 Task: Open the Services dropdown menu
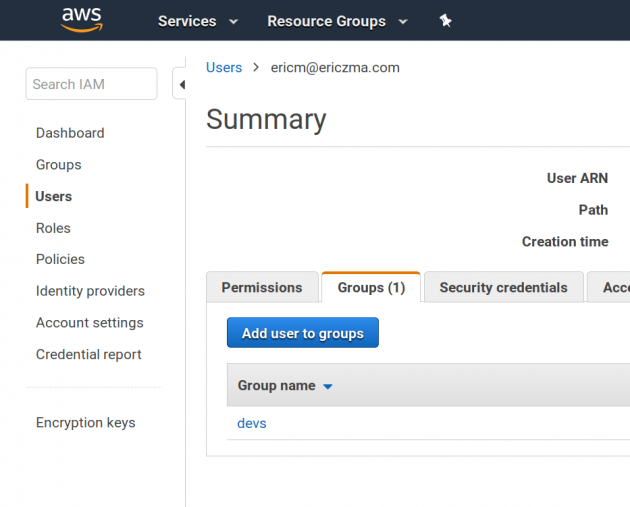pos(198,21)
